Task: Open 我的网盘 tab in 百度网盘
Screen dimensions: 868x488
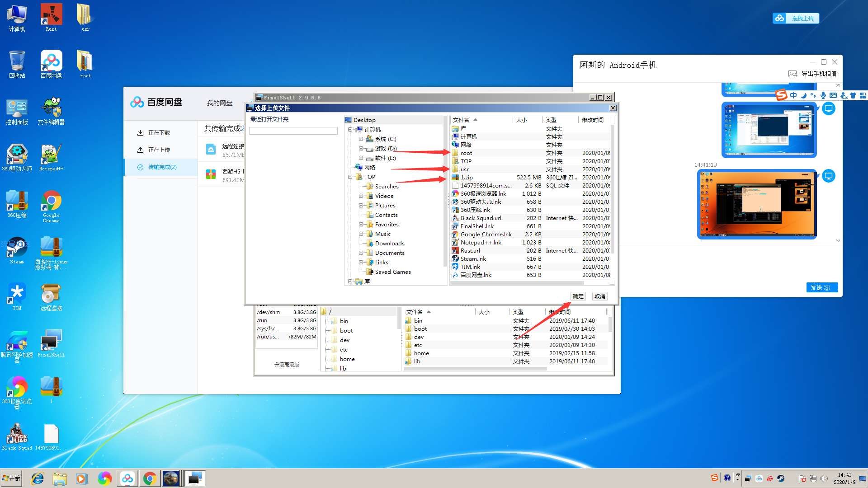Action: [x=220, y=103]
